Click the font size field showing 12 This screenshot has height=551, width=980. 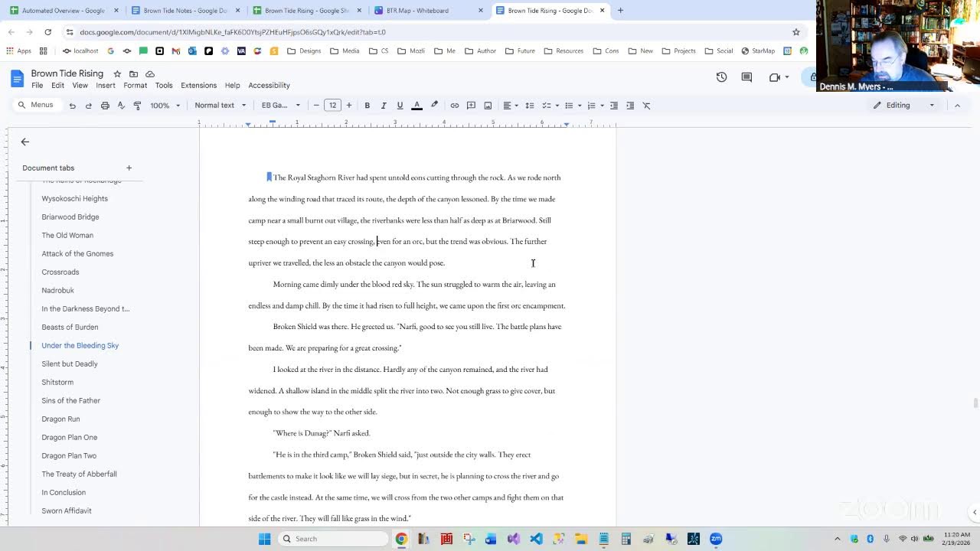332,106
